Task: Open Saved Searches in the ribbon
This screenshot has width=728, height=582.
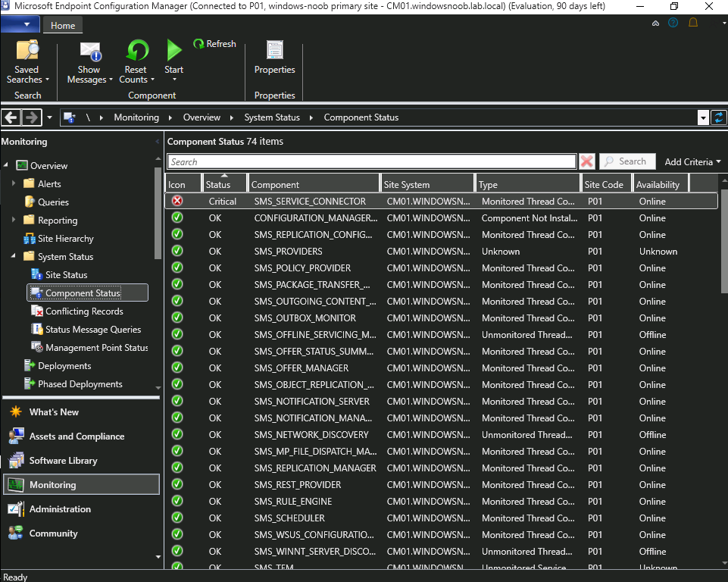Action: click(x=27, y=62)
